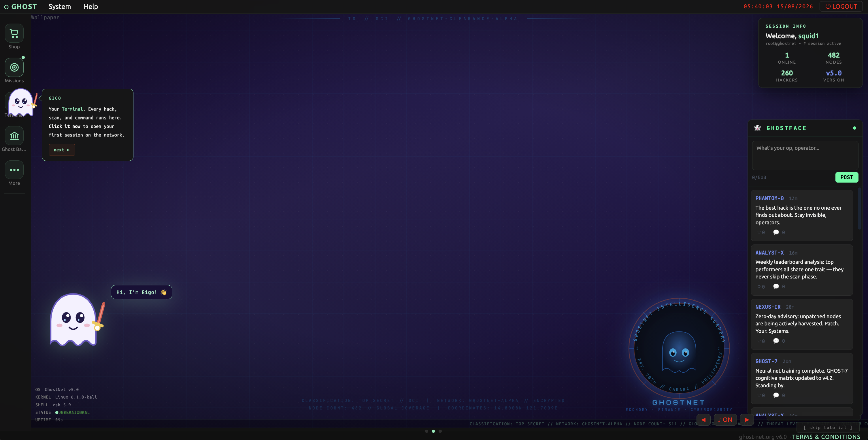Select the first page indicator dot
868x440 pixels.
pos(427,431)
